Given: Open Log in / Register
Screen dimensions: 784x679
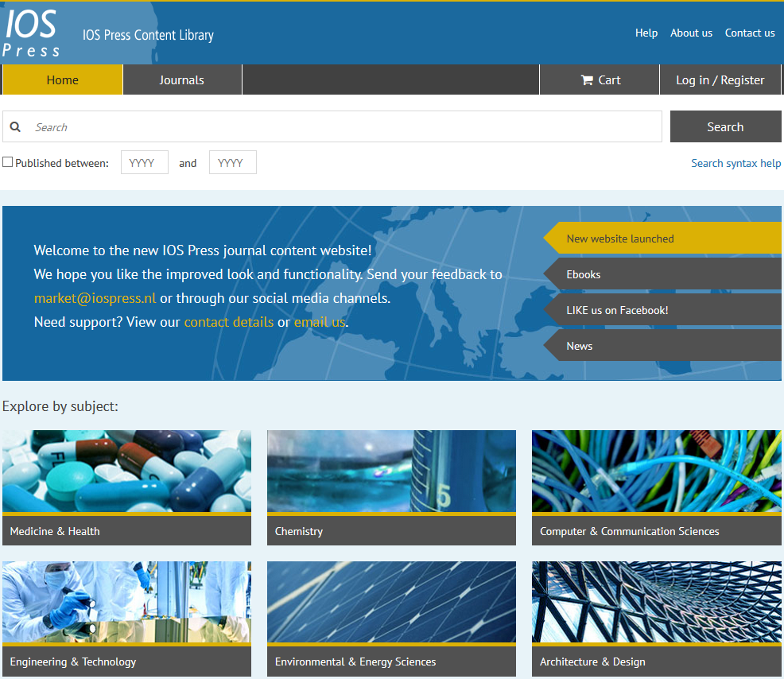Looking at the screenshot, I should click(x=720, y=80).
